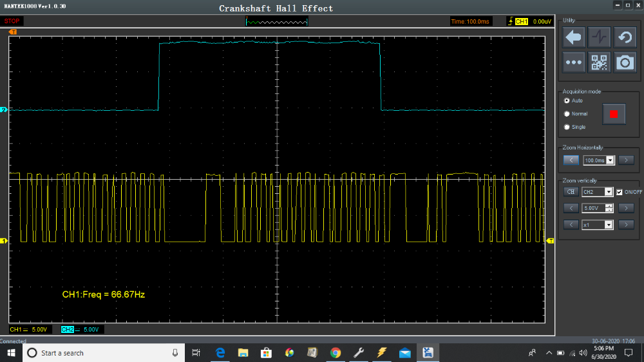Click the STOP status indicator
Image resolution: width=644 pixels, height=362 pixels.
click(12, 21)
